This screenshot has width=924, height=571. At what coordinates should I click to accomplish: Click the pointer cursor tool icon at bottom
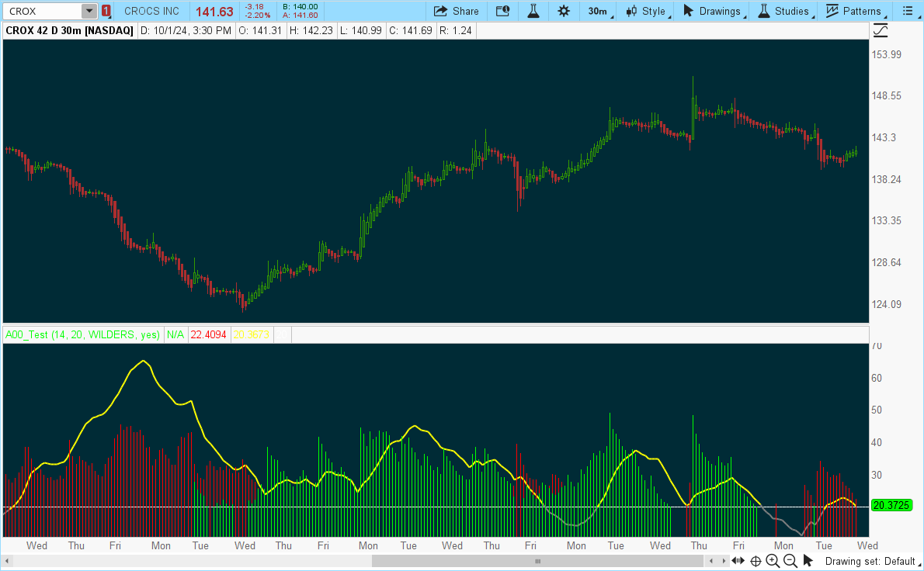(808, 561)
